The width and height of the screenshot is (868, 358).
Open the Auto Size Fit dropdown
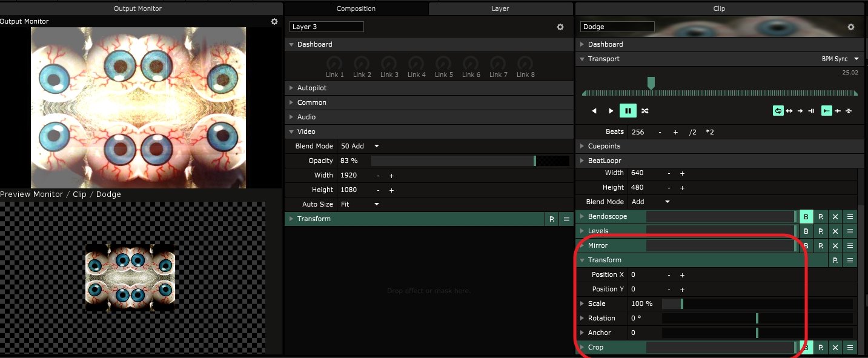click(360, 204)
